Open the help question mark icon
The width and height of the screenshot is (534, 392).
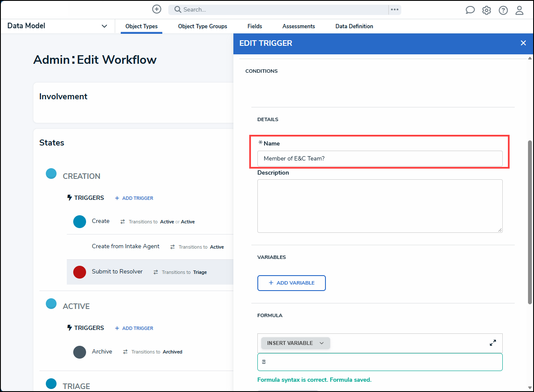(x=503, y=10)
